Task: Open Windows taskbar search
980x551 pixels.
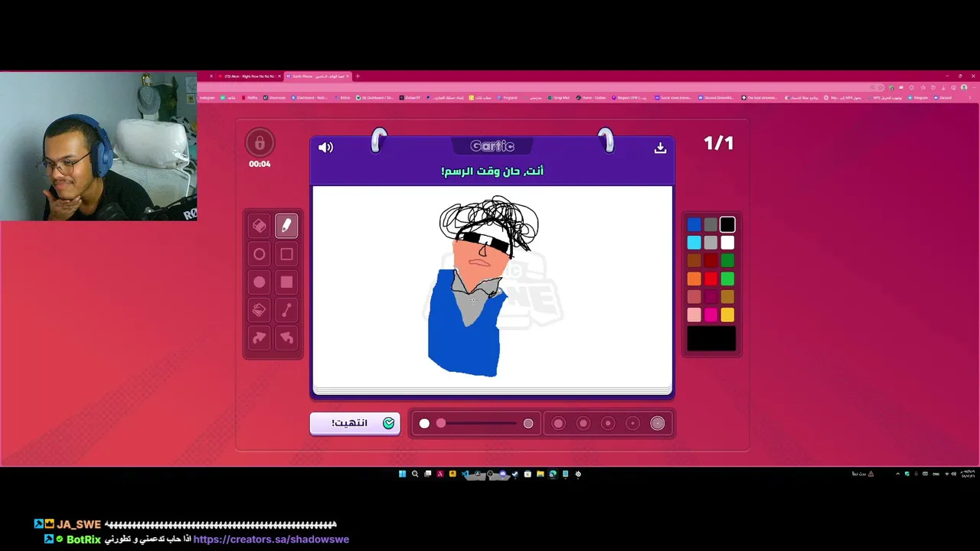Action: coord(415,474)
